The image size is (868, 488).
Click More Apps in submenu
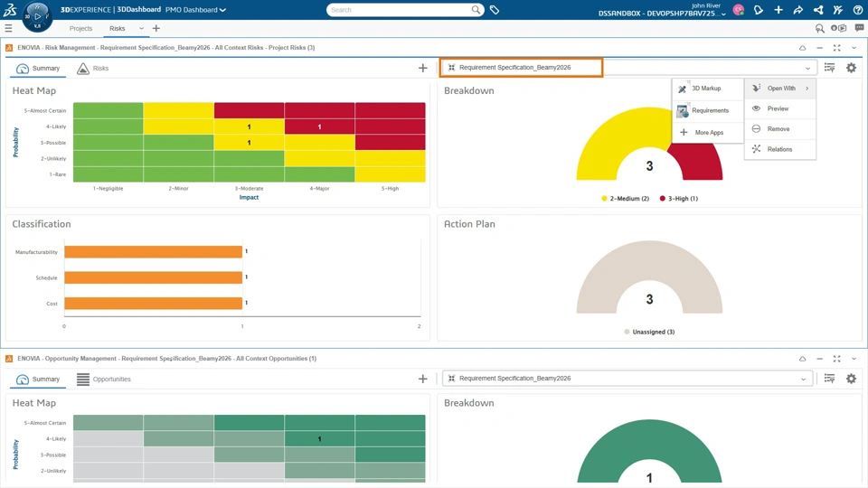tap(707, 133)
